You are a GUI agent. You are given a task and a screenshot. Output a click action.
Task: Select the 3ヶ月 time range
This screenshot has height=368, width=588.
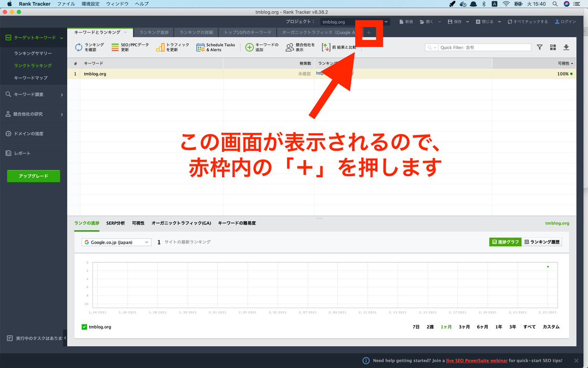(x=464, y=327)
